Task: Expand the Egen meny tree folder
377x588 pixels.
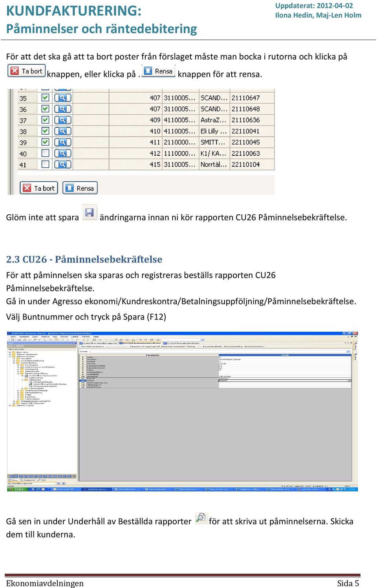Action: pyautogui.click(x=10, y=352)
